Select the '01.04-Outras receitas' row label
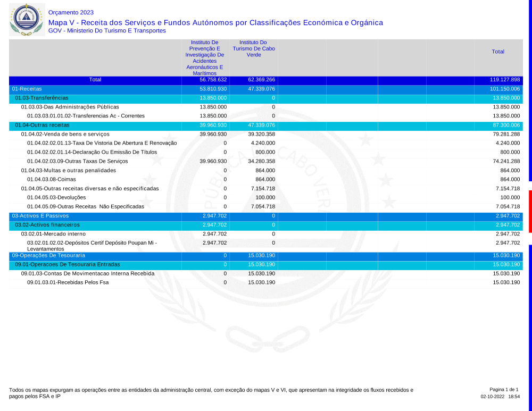Screen dimensions: 532x411 click(42, 125)
